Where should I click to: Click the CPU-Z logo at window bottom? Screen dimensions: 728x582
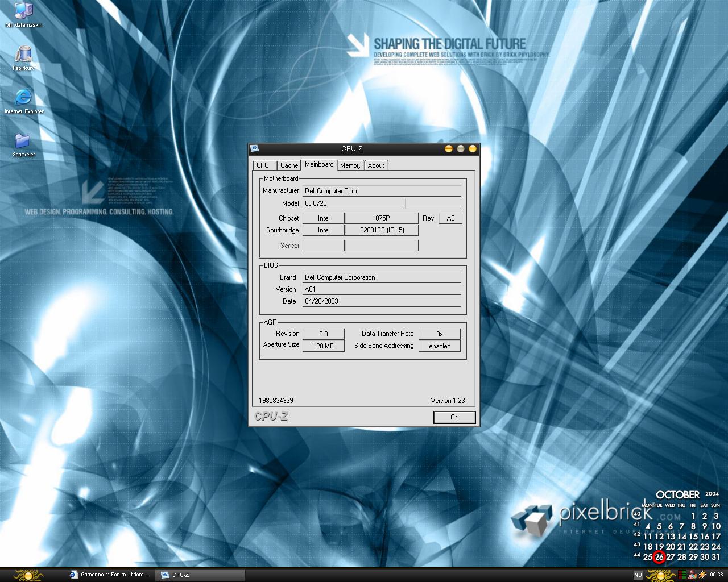271,417
